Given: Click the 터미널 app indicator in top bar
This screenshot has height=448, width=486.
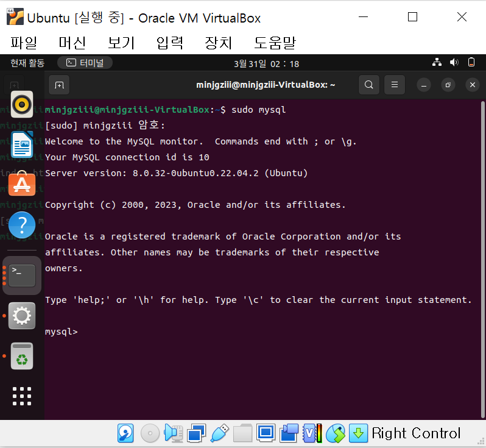Looking at the screenshot, I should tap(85, 63).
